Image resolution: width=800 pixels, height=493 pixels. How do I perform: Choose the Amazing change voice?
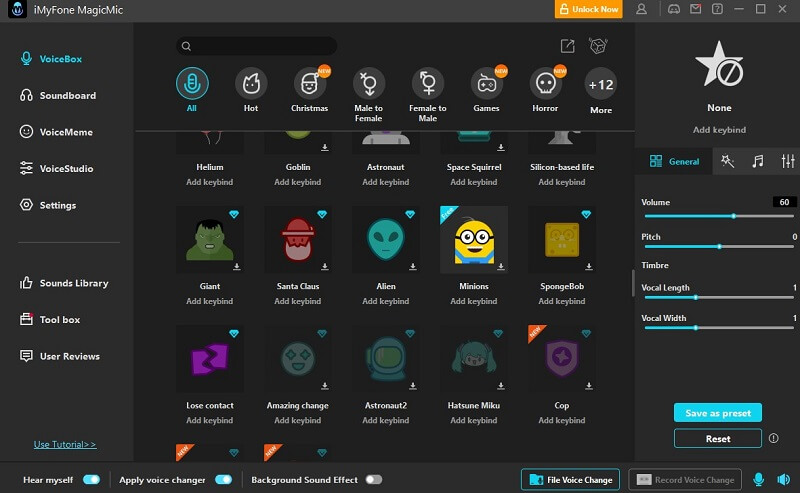tap(298, 359)
